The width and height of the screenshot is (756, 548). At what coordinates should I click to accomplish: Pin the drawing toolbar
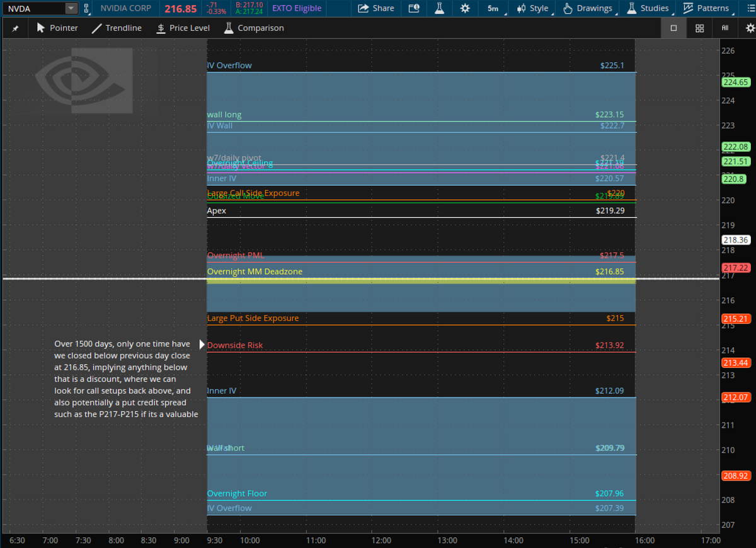pyautogui.click(x=15, y=28)
